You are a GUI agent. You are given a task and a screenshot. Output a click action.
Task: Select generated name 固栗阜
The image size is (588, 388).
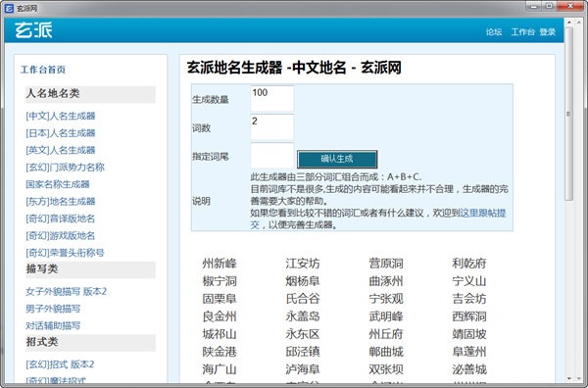(220, 299)
